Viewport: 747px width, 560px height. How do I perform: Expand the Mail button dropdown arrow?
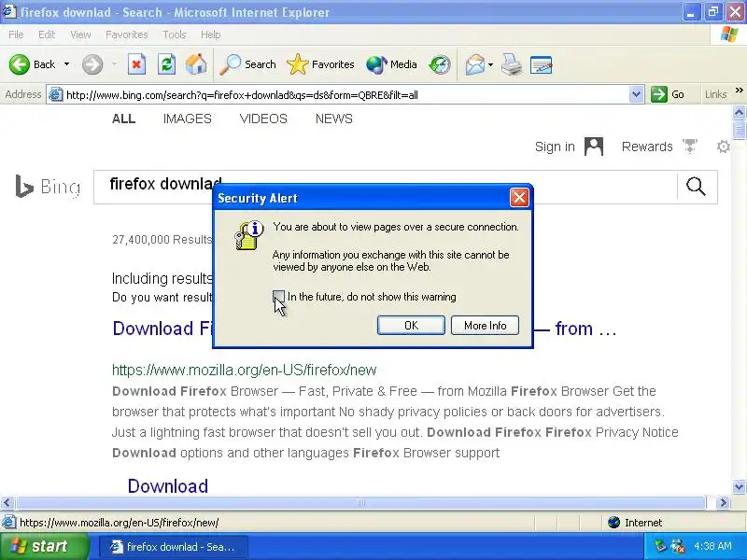coord(490,64)
